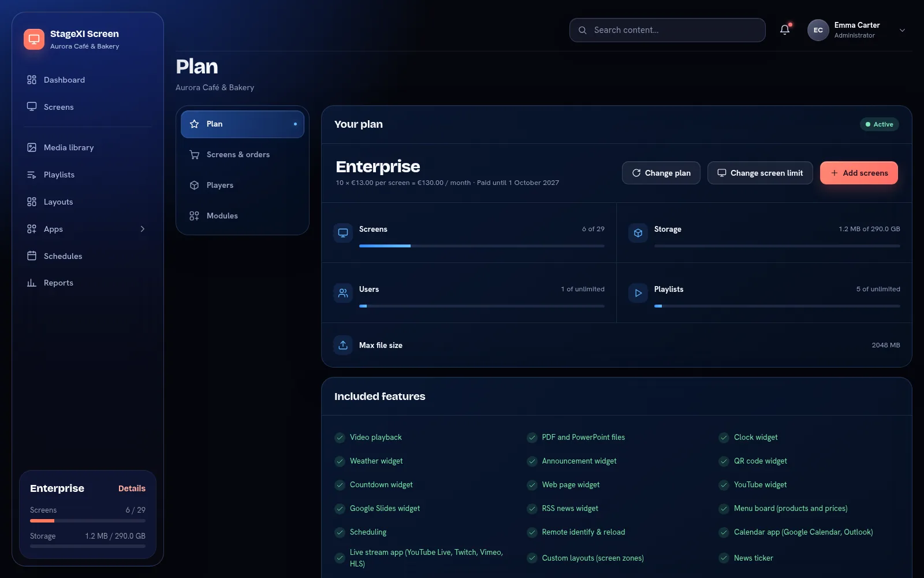924x578 pixels.
Task: Open the Dashboard icon in sidebar
Action: point(32,80)
